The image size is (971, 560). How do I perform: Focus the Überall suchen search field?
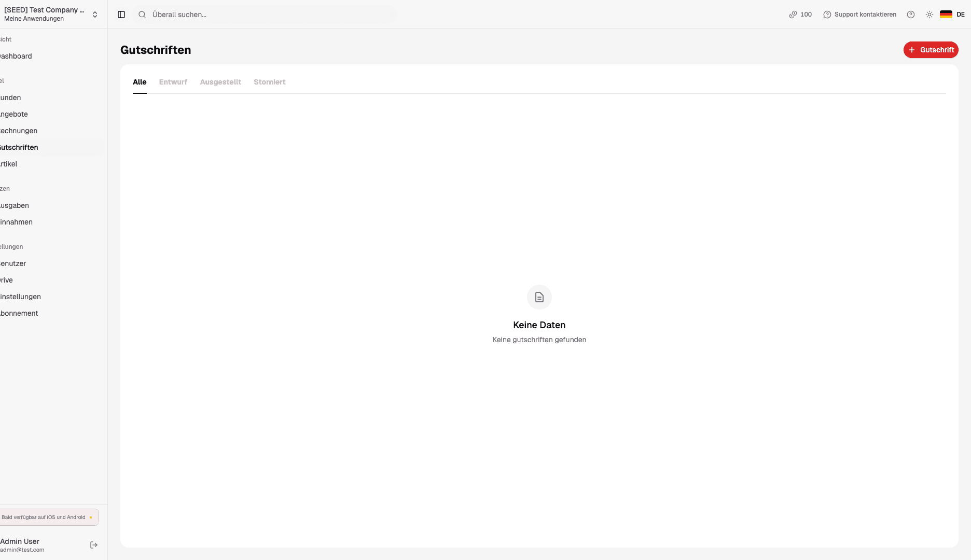[265, 15]
